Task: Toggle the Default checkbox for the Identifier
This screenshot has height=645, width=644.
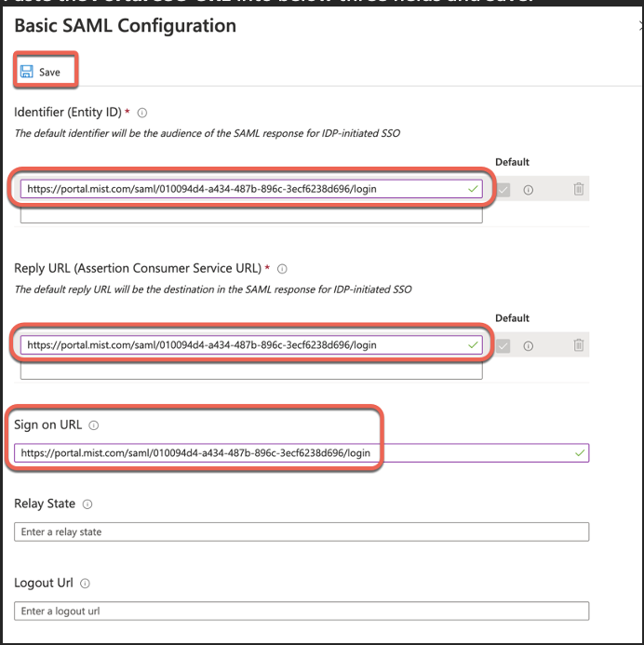Action: point(504,189)
